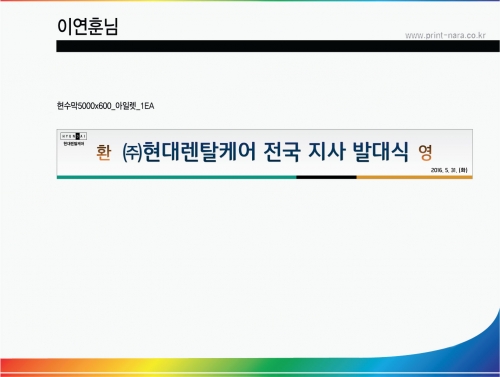Select the orange 환 character
500x377 pixels.
[x=103, y=153]
